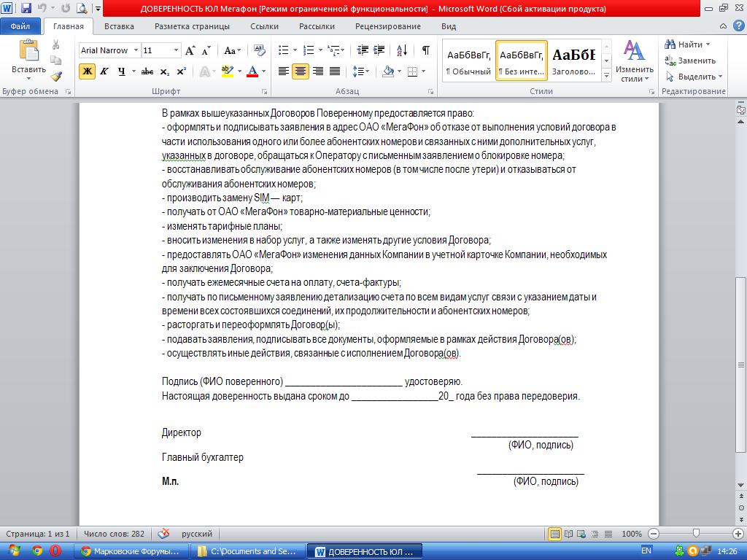Viewport: 747px width, 560px height.
Task: Toggle center alignment button
Action: click(300, 71)
